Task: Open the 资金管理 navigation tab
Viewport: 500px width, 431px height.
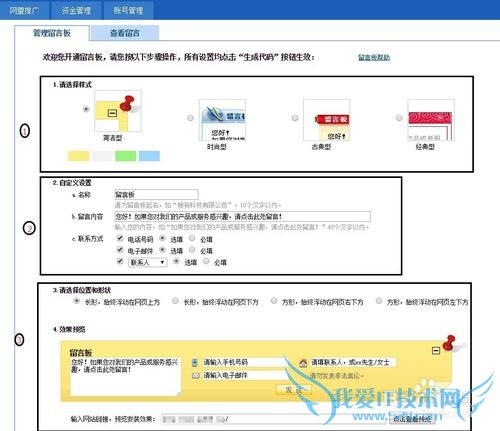Action: [x=76, y=10]
